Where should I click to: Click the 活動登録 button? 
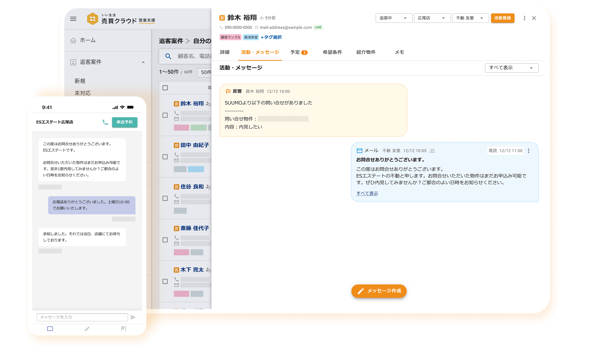pyautogui.click(x=503, y=18)
